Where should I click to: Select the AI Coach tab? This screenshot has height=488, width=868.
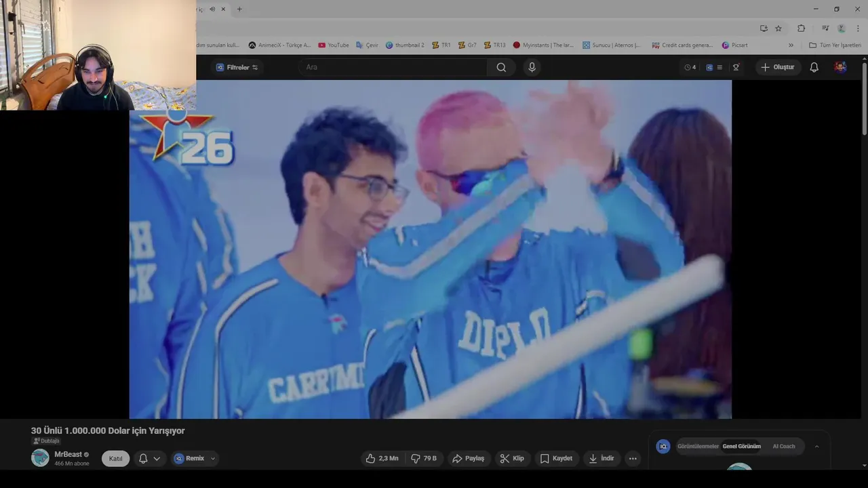(x=784, y=446)
